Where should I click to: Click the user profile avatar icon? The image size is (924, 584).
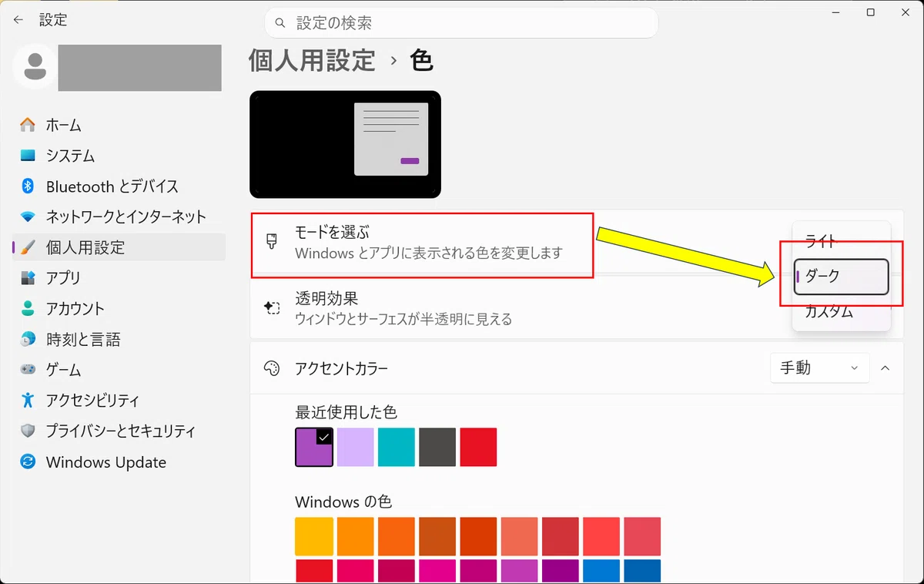pyautogui.click(x=35, y=66)
